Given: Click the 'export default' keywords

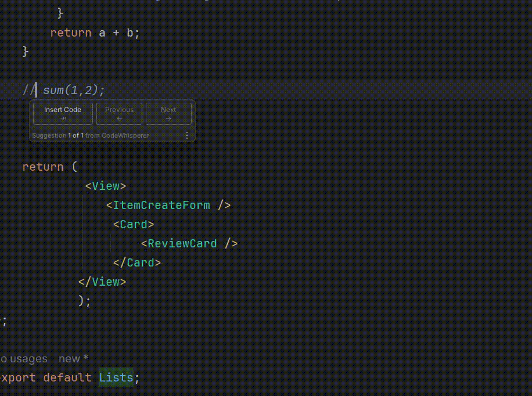Looking at the screenshot, I should (46, 377).
